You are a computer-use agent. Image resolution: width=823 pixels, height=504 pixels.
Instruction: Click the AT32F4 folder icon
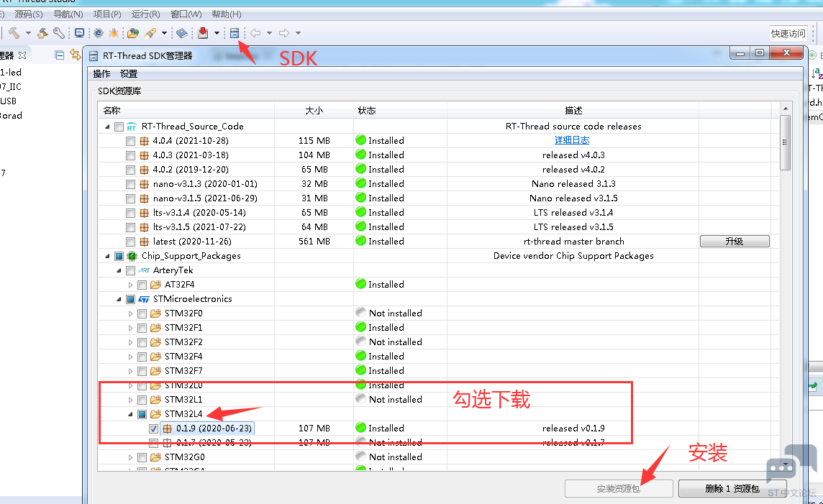tap(155, 285)
